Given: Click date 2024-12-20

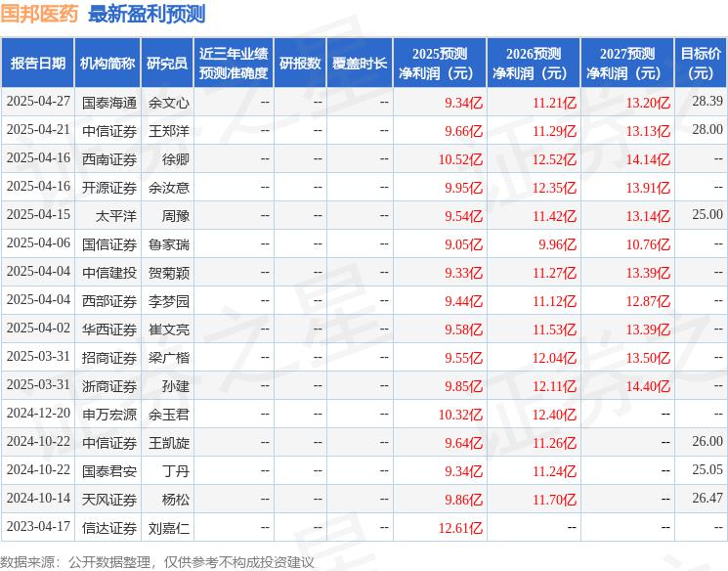Looking at the screenshot, I should click(x=38, y=413).
